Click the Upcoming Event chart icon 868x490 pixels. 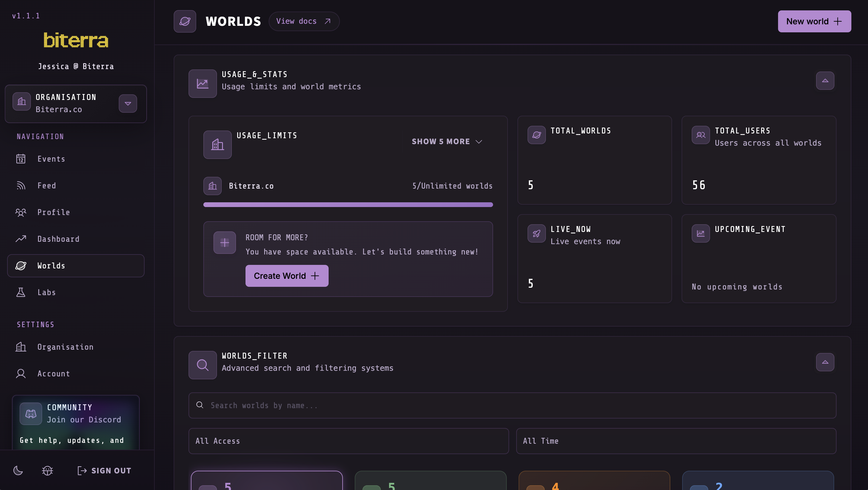point(701,233)
